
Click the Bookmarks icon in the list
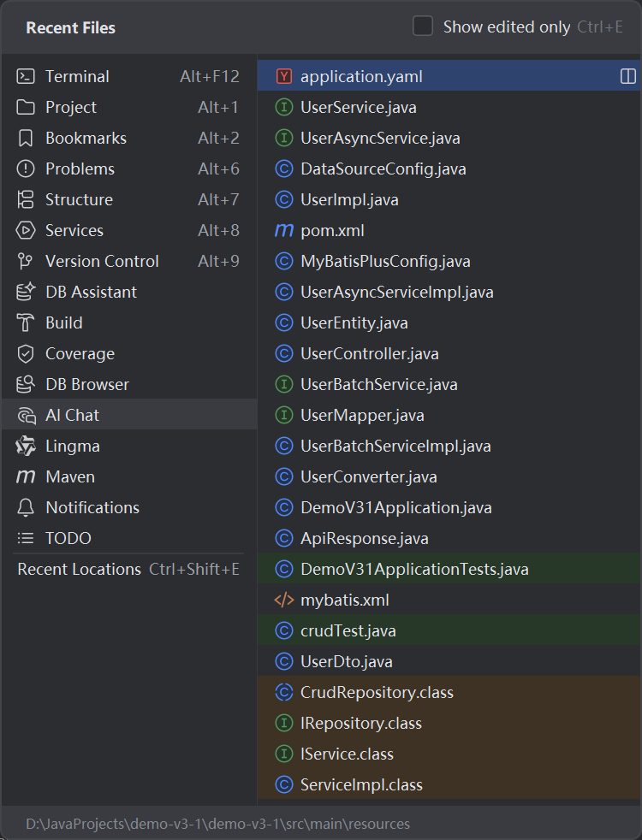click(26, 139)
